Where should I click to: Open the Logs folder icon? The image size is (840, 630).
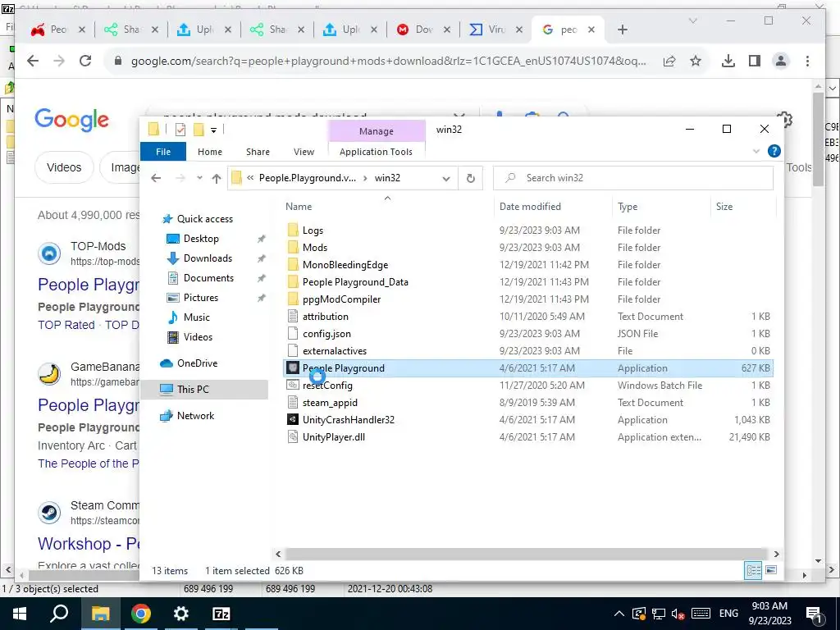pyautogui.click(x=293, y=231)
